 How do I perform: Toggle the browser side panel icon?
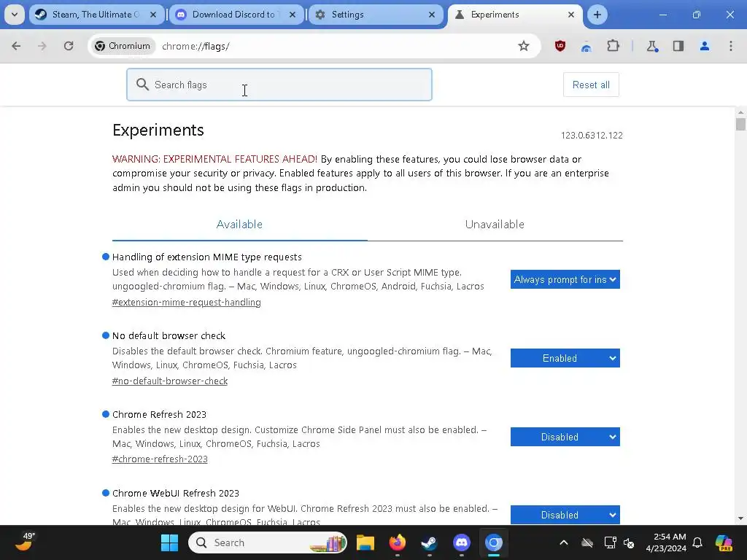[x=678, y=46]
